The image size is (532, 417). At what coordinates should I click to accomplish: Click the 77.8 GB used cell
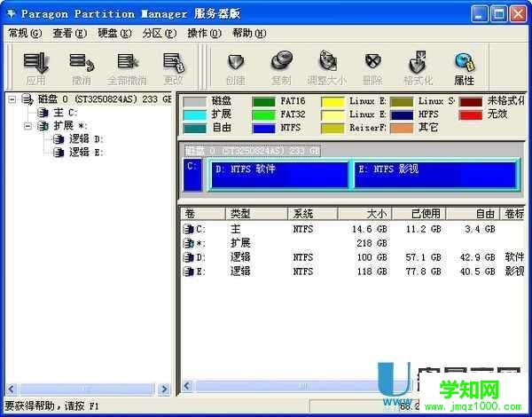coord(424,271)
